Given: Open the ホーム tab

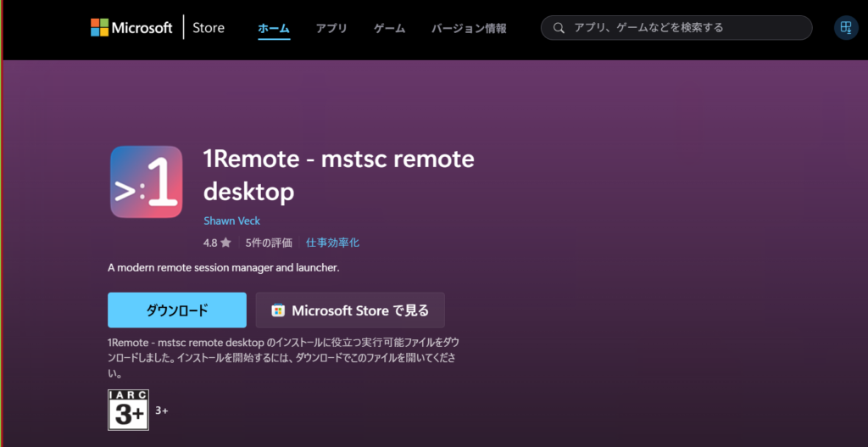Looking at the screenshot, I should pos(274,28).
